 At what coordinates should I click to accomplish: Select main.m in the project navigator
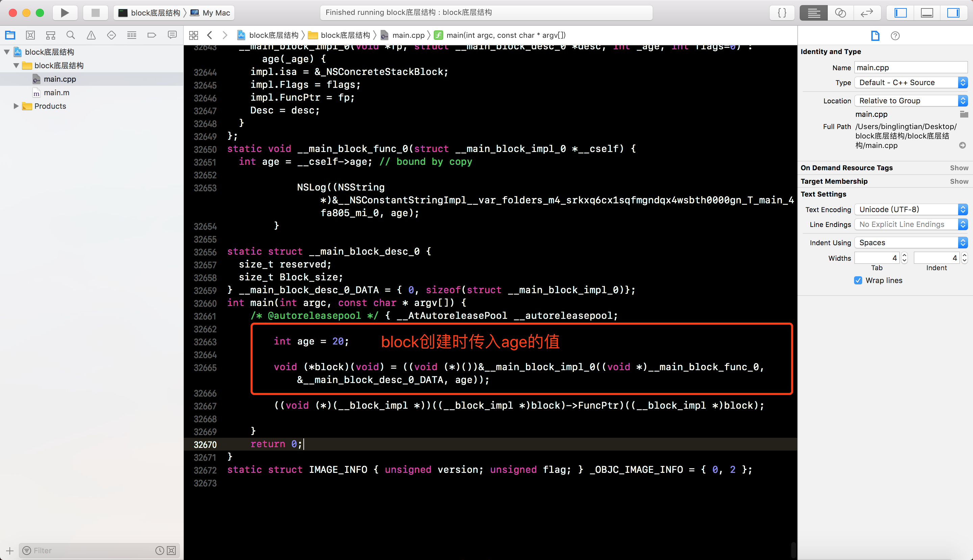point(56,93)
